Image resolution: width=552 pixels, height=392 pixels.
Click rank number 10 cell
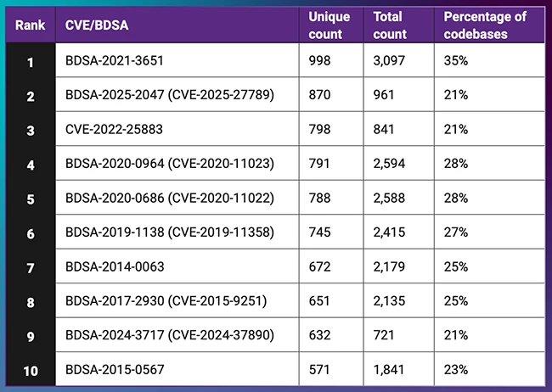coord(30,369)
